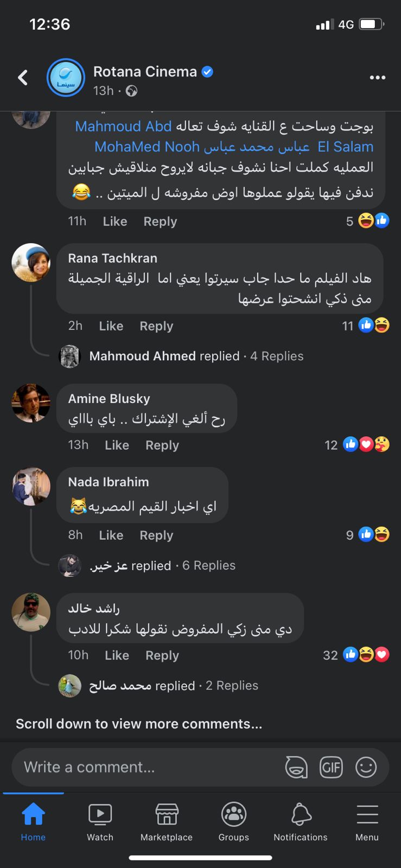The height and width of the screenshot is (868, 401).
Task: Open the three-dots post options menu
Action: (377, 78)
